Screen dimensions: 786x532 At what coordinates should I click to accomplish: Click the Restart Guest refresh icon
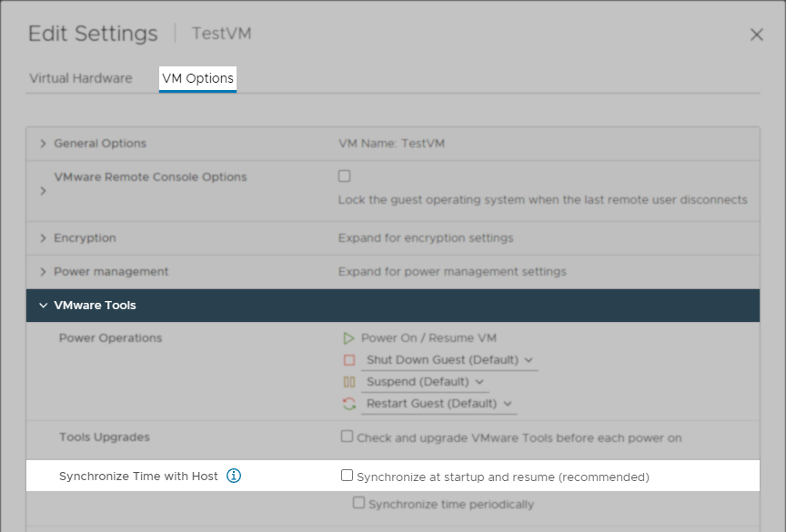348,403
